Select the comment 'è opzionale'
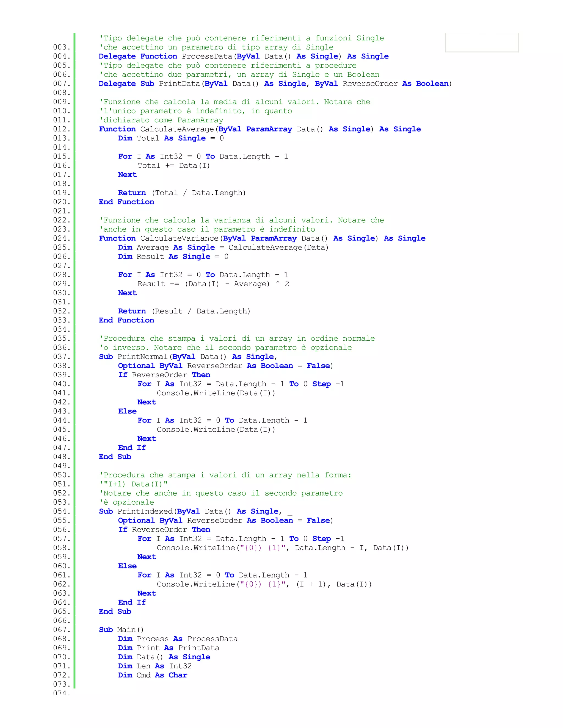 tap(127, 502)
